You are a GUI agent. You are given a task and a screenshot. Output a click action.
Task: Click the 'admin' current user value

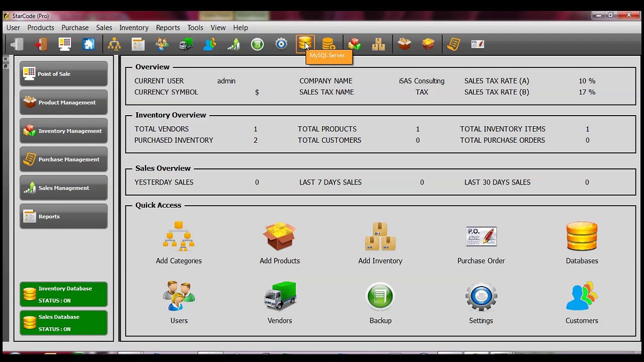(x=226, y=81)
